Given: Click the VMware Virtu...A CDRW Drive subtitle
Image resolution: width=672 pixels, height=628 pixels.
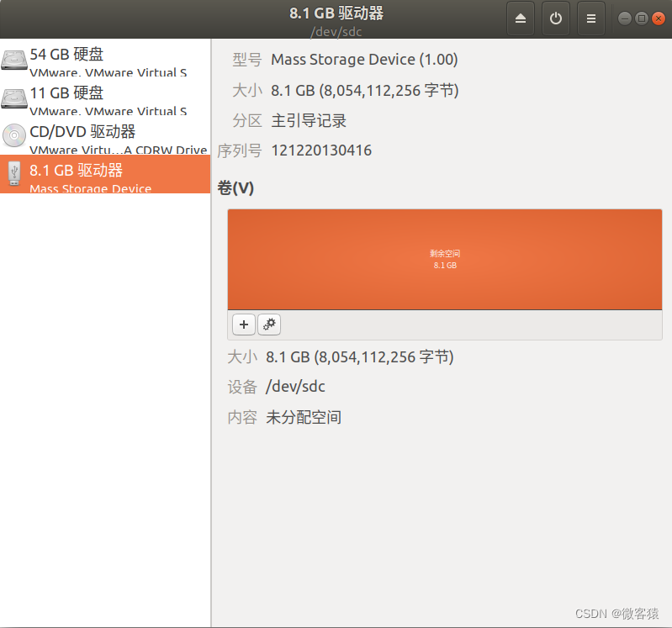Looking at the screenshot, I should [119, 150].
